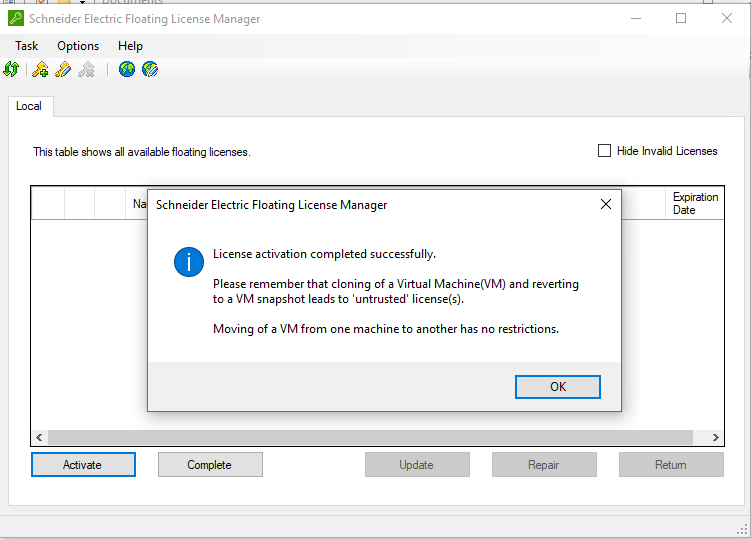Screen dimensions: 751x540
Task: Toggle the Hide Invalid Licenses checkbox
Action: point(604,151)
